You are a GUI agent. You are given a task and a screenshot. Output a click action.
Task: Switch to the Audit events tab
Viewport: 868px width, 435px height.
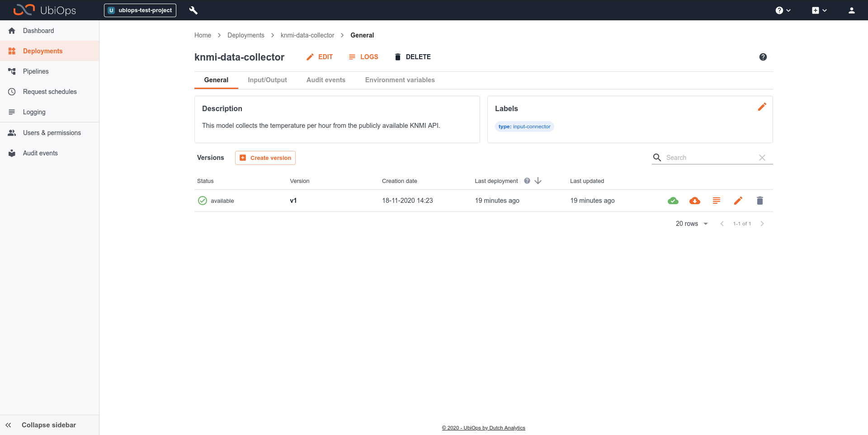point(326,80)
